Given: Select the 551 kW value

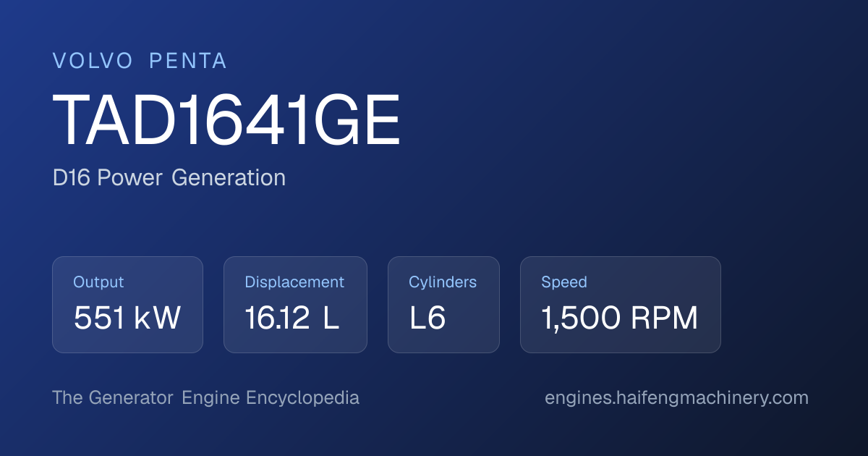Looking at the screenshot, I should pos(127,318).
